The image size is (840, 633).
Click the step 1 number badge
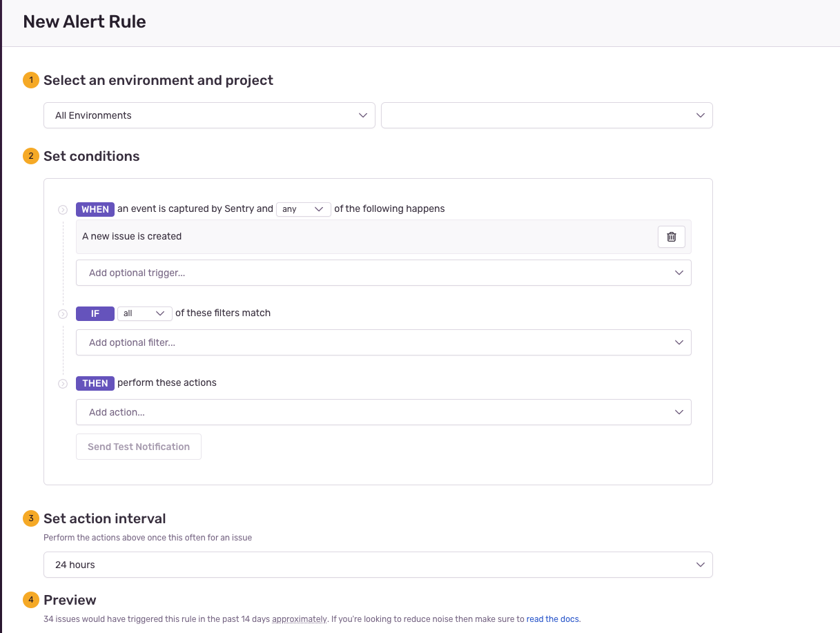click(x=30, y=81)
